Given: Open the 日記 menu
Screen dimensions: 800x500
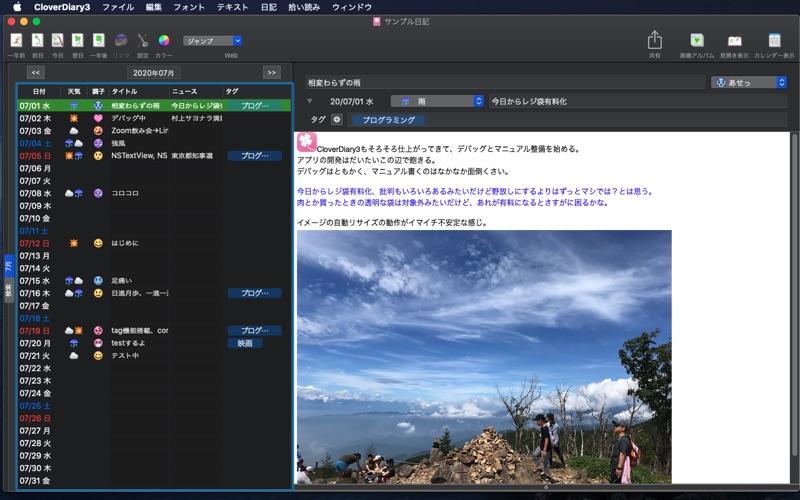Looking at the screenshot, I should coord(269,7).
